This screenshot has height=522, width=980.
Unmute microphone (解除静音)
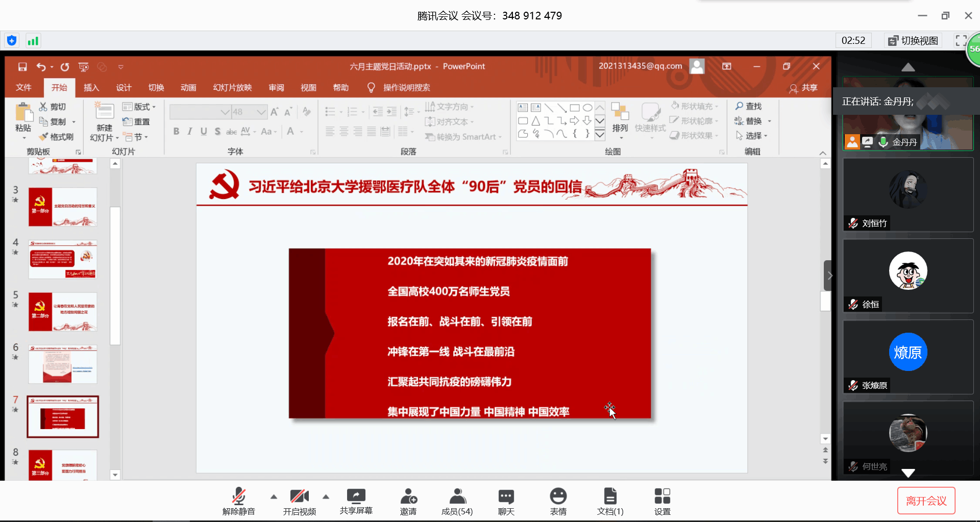(239, 502)
